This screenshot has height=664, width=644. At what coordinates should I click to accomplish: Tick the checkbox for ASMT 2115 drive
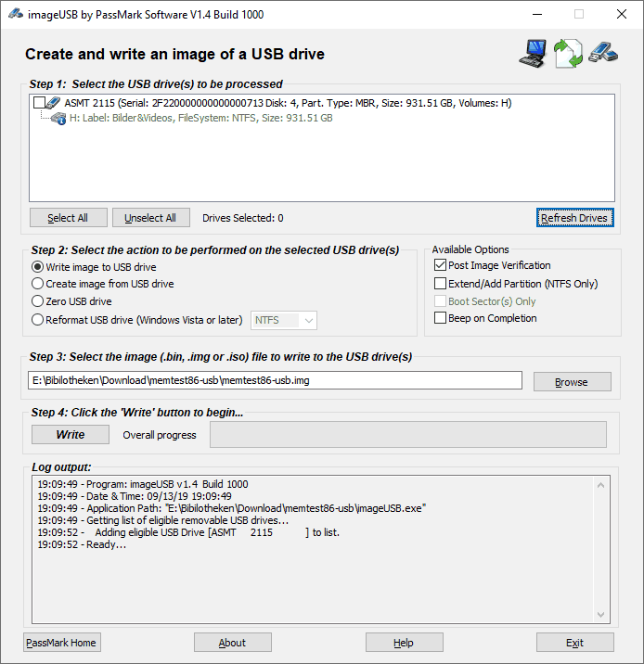(39, 103)
